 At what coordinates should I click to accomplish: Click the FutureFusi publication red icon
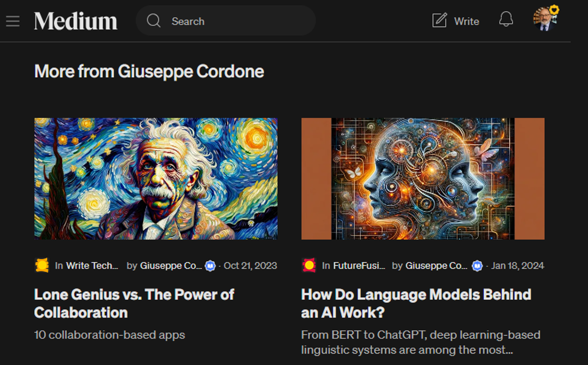click(309, 265)
